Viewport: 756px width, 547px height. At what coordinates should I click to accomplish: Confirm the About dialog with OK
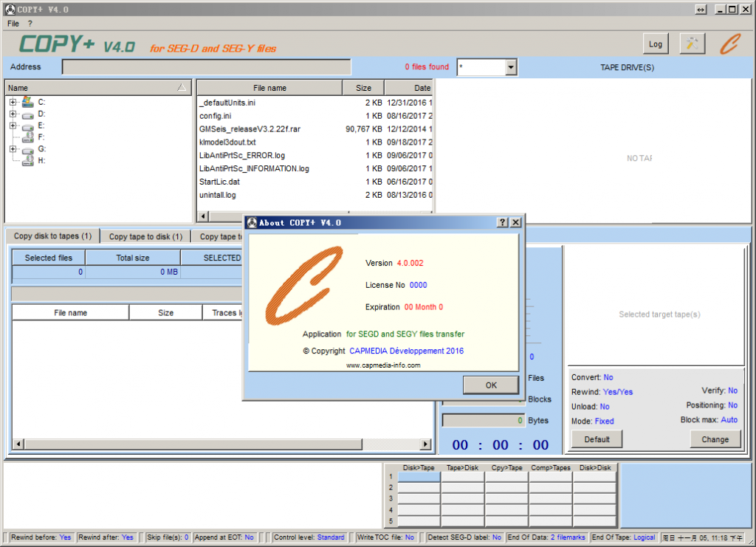click(491, 385)
